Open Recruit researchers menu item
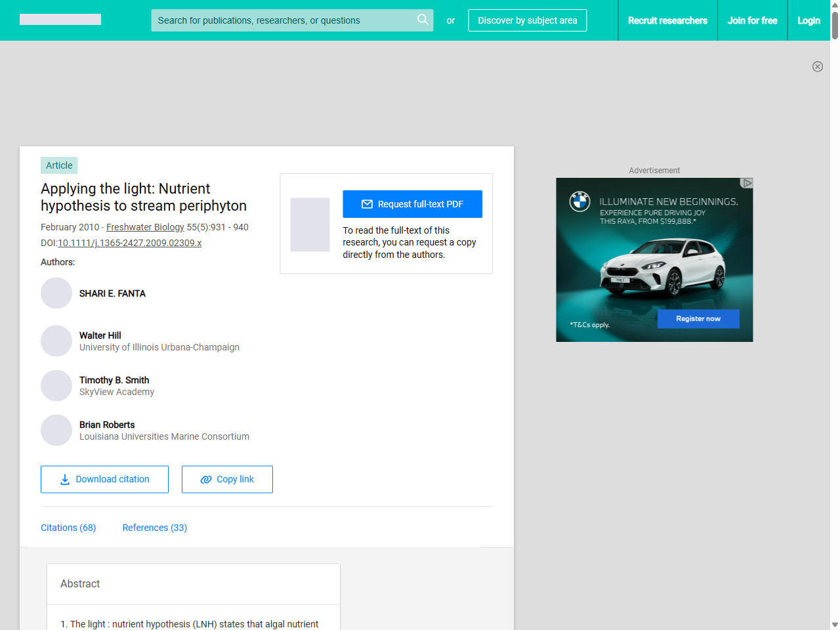The width and height of the screenshot is (840, 630). pyautogui.click(x=667, y=20)
